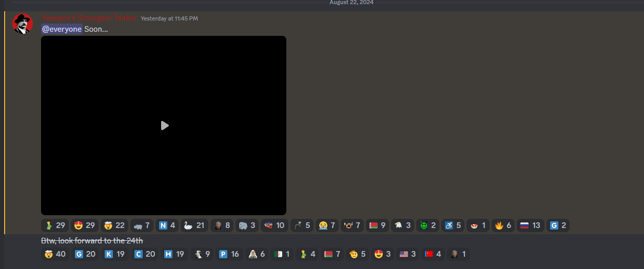Add eagle reaction showing 3
The height and width of the screenshot is (269, 644).
click(x=403, y=225)
